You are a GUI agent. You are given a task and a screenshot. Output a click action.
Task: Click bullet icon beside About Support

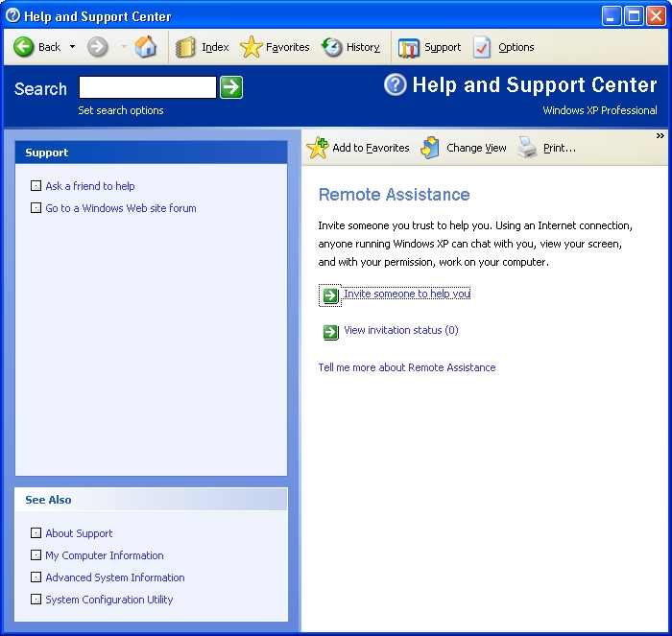click(x=36, y=532)
